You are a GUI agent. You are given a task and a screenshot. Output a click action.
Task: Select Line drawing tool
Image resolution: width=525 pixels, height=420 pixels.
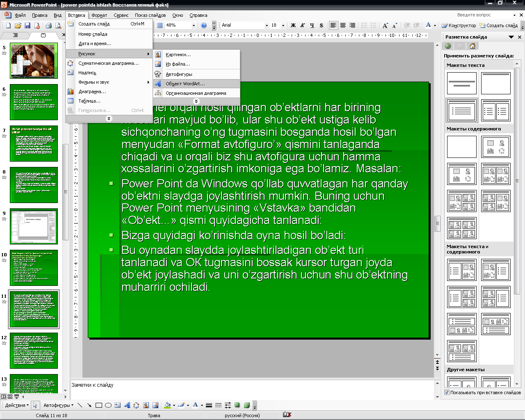[80, 405]
